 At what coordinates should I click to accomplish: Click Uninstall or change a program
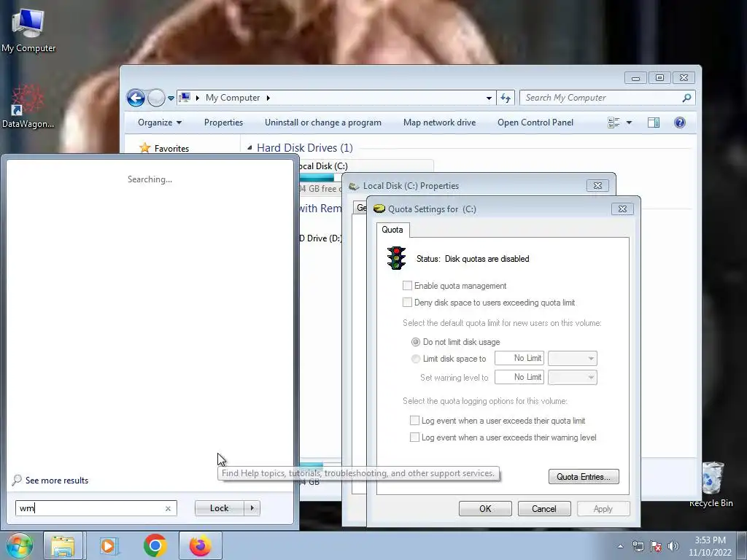(x=323, y=122)
